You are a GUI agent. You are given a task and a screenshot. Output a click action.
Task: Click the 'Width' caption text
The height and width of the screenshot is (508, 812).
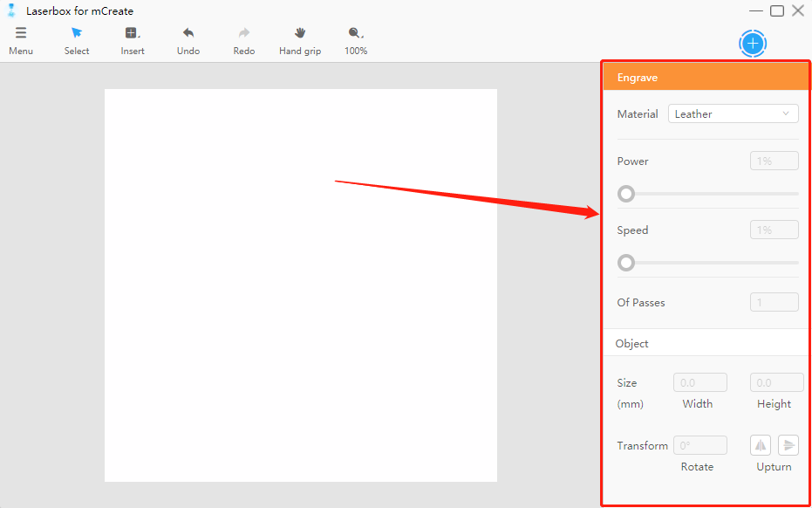[x=698, y=404]
